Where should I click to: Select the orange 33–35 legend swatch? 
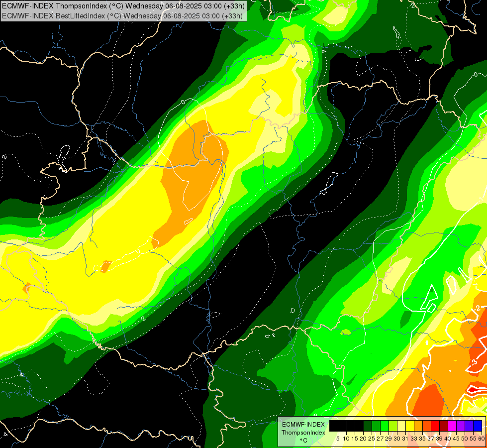(x=418, y=426)
